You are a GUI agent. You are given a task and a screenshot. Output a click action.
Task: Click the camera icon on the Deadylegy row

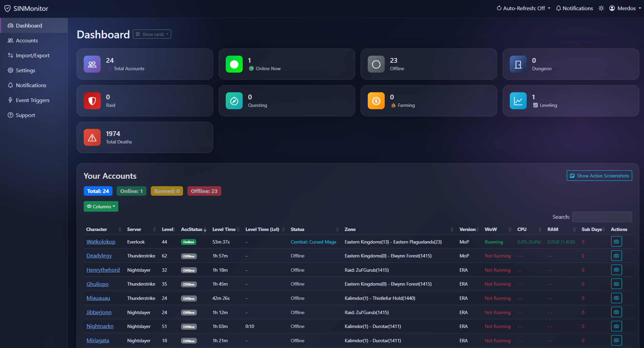616,255
